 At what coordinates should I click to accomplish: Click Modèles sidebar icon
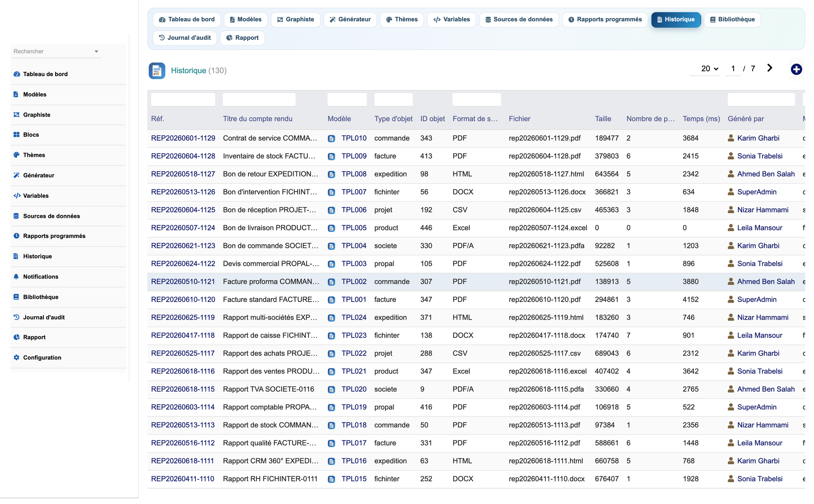click(x=16, y=95)
